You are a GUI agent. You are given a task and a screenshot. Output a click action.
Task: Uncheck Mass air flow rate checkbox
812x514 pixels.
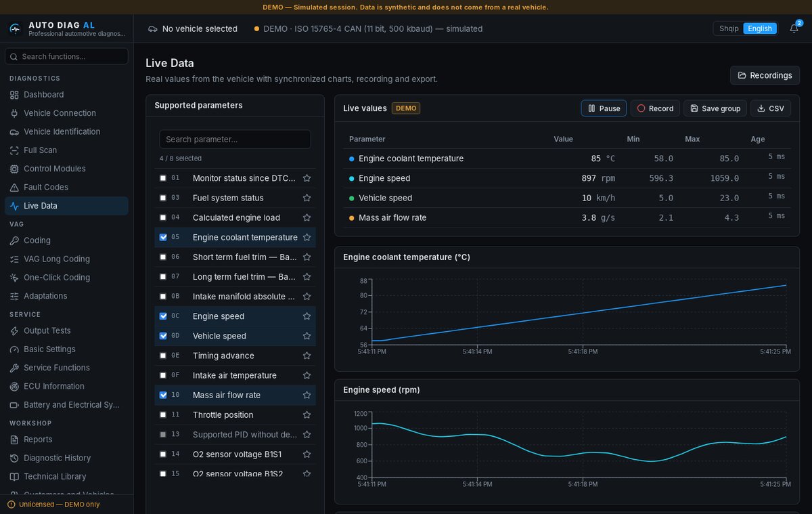pyautogui.click(x=163, y=395)
